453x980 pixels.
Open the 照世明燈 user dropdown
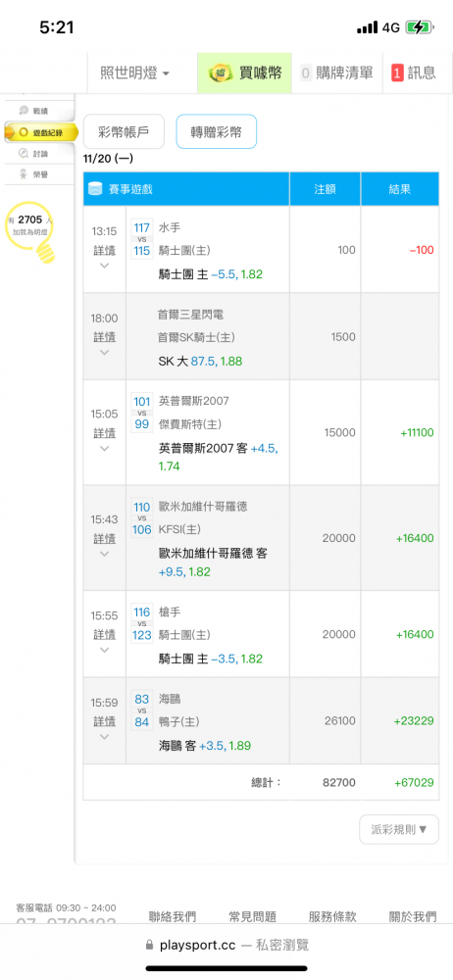click(x=134, y=73)
